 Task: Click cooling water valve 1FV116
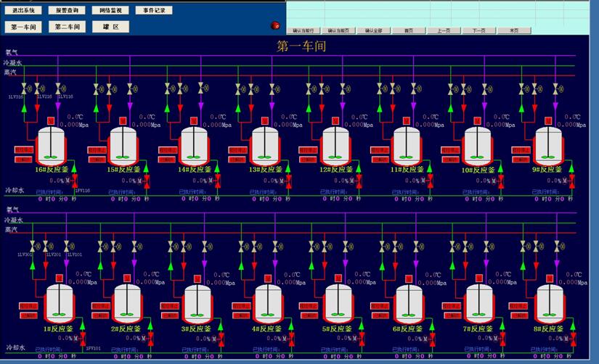[74, 181]
